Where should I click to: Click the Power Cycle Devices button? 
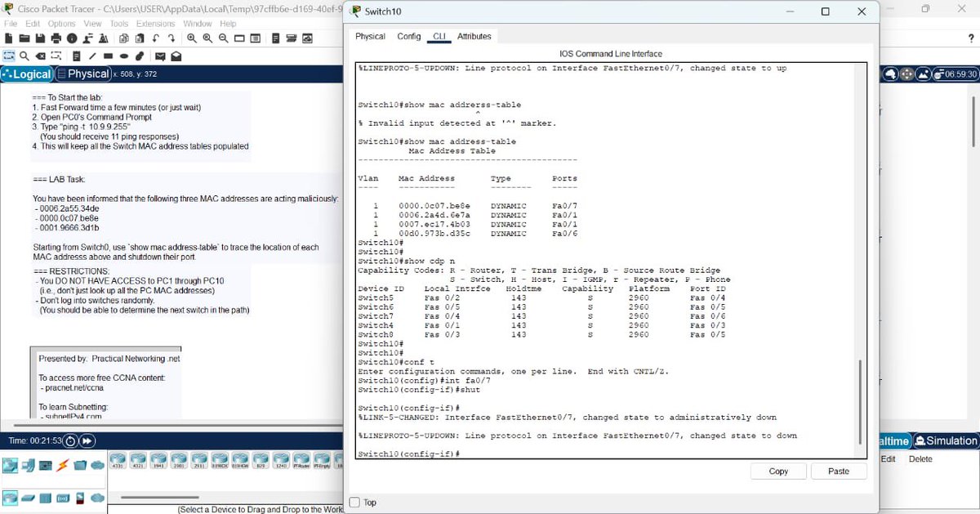tap(70, 441)
